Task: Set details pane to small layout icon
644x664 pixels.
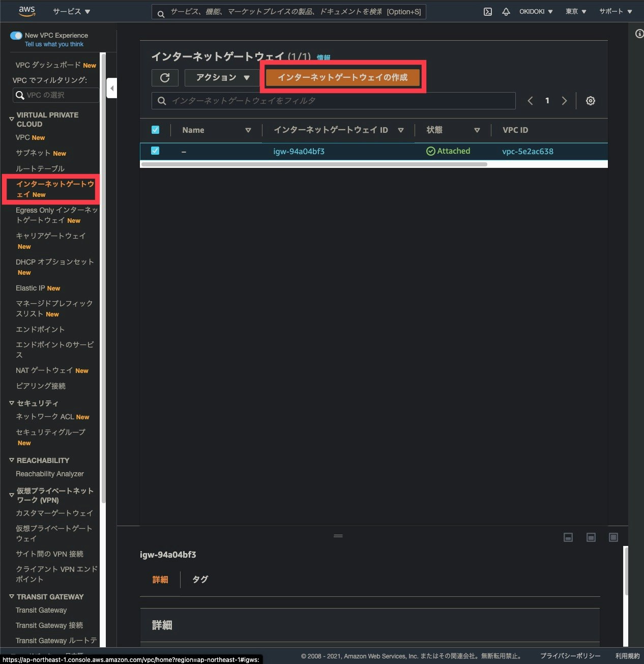Action: click(568, 537)
